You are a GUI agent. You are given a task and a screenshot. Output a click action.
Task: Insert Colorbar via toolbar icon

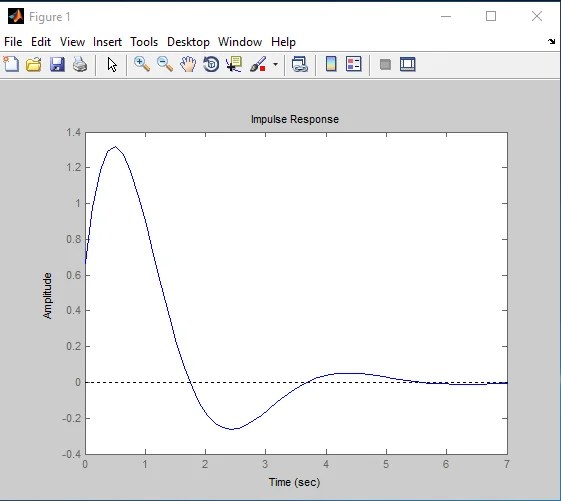click(331, 65)
